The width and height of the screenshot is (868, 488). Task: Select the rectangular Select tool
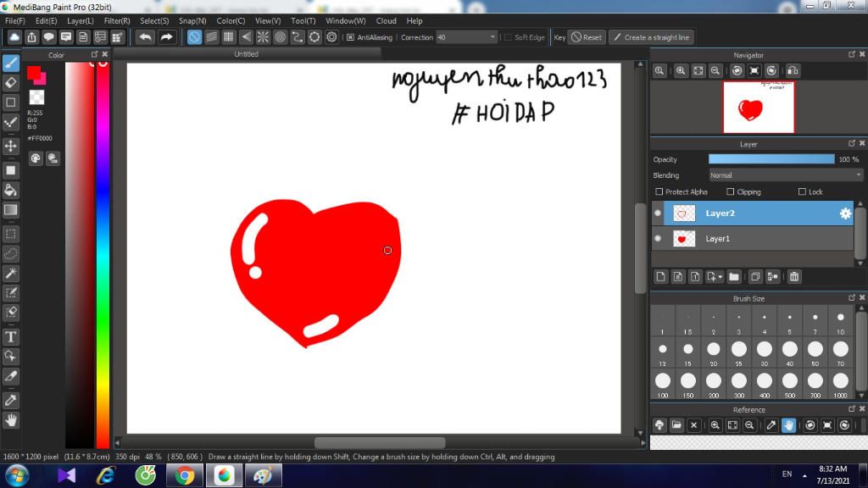(x=10, y=234)
